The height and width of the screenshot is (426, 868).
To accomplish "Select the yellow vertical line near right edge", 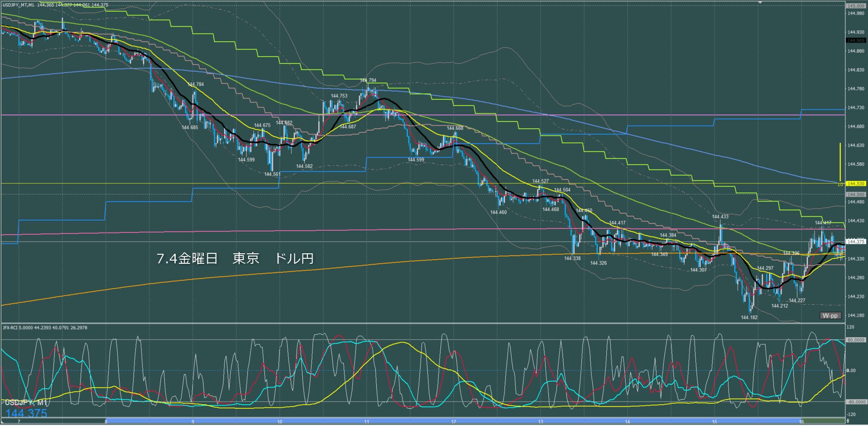I will click(840, 162).
